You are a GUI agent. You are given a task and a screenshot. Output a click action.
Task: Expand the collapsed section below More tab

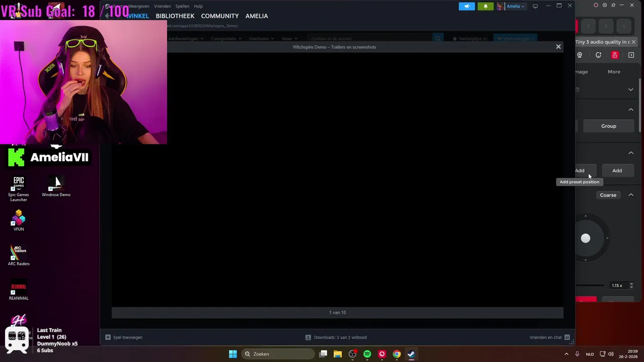point(631,89)
